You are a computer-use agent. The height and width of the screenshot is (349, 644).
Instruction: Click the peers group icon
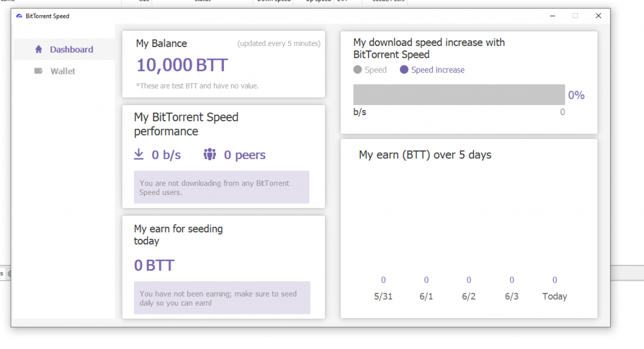pyautogui.click(x=209, y=155)
